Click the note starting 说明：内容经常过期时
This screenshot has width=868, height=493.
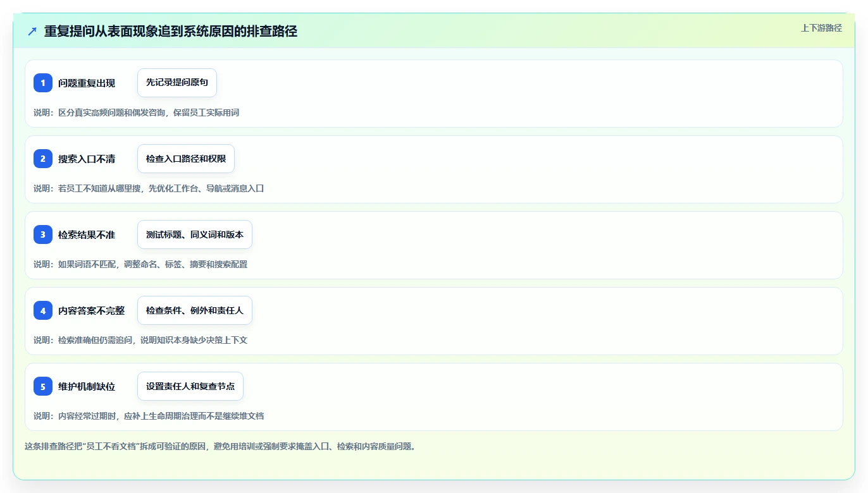click(x=149, y=416)
